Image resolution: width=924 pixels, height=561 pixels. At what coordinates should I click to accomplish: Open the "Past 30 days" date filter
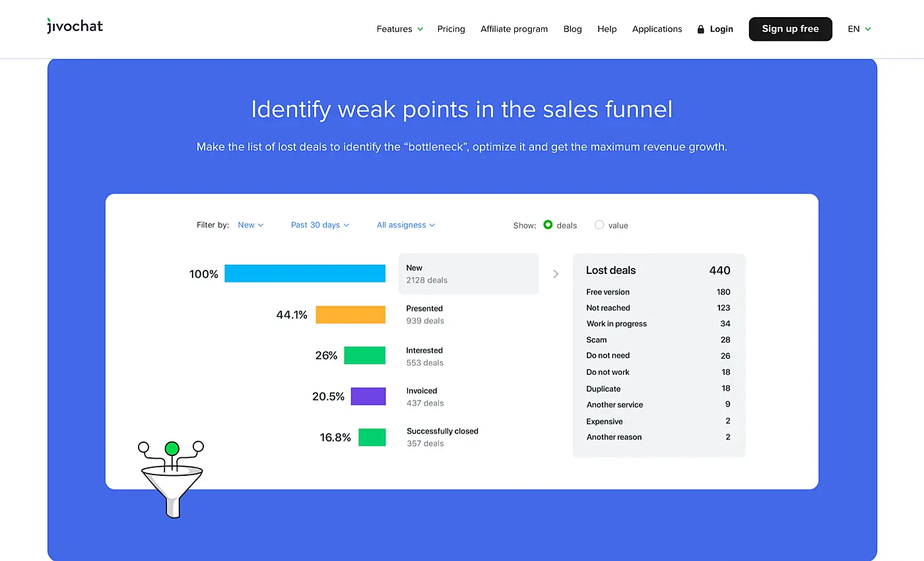click(x=319, y=225)
